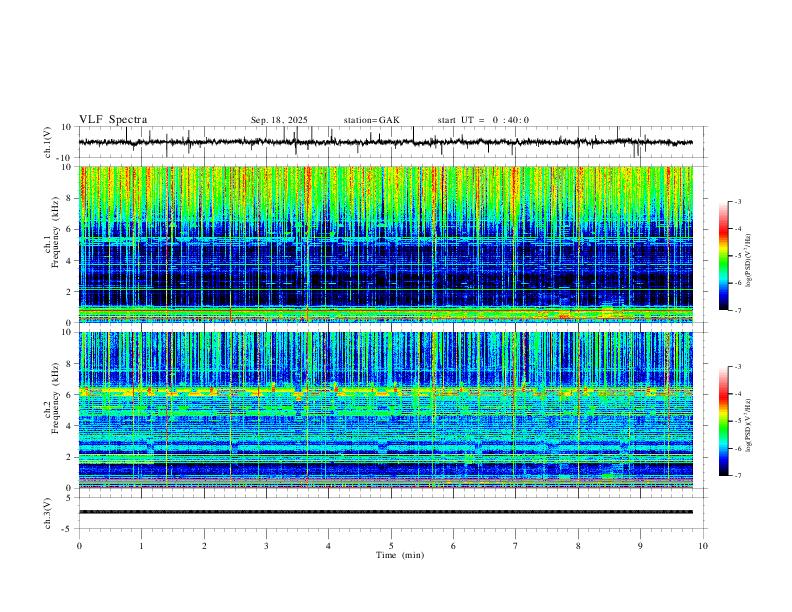Screen dimensions: 792x612
Task: Click time axis tick label "7" at bottom
Action: (x=516, y=546)
